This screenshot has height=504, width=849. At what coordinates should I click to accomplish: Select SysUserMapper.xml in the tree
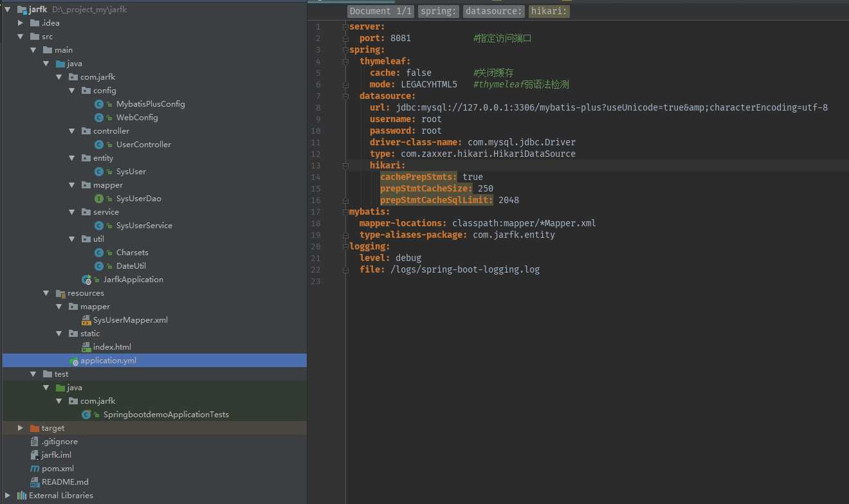[130, 320]
